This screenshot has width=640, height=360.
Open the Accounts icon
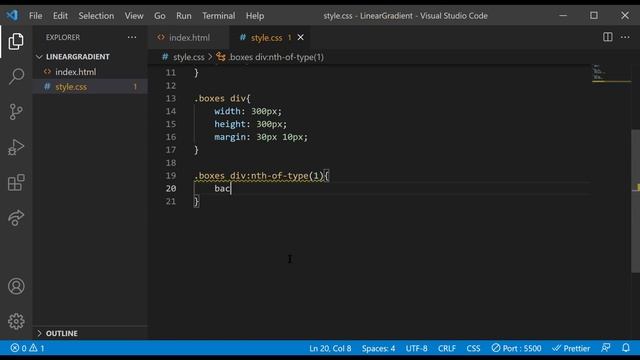[x=16, y=286]
